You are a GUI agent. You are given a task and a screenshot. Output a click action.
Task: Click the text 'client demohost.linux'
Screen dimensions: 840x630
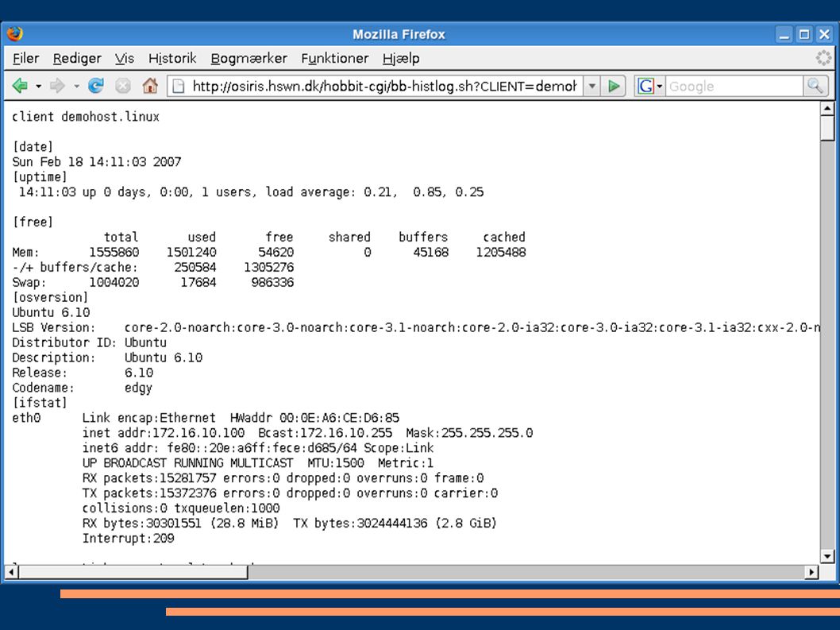(86, 116)
